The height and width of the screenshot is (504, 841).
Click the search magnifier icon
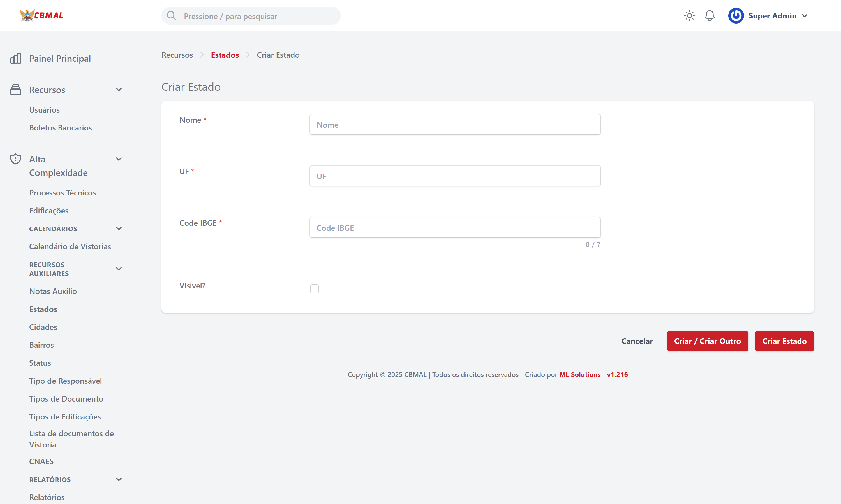point(172,16)
